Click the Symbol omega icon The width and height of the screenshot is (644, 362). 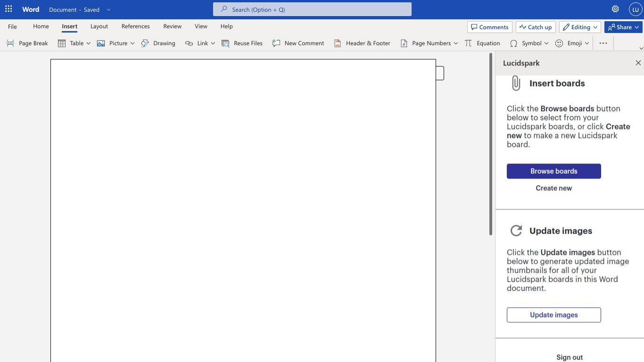(513, 43)
